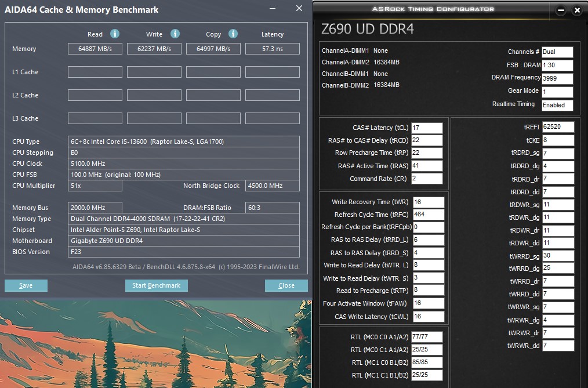Click the Close button in AIDA64
This screenshot has width=588, height=388.
pos(286,285)
